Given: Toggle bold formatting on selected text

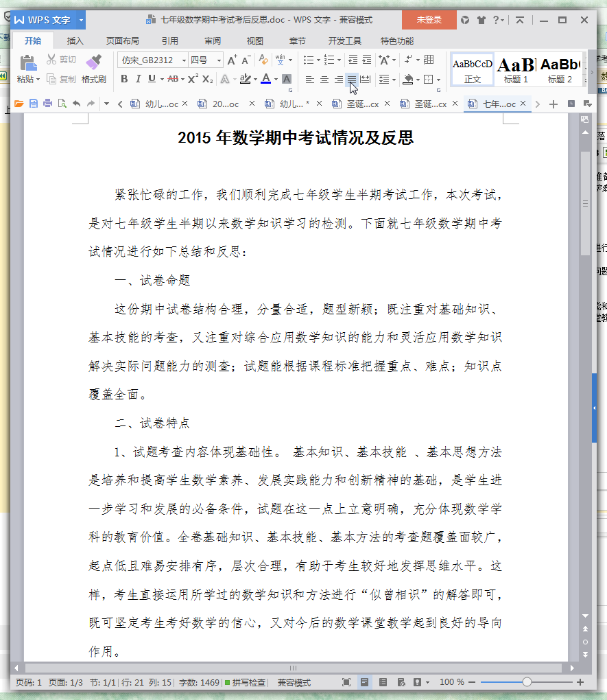Looking at the screenshot, I should [x=124, y=80].
